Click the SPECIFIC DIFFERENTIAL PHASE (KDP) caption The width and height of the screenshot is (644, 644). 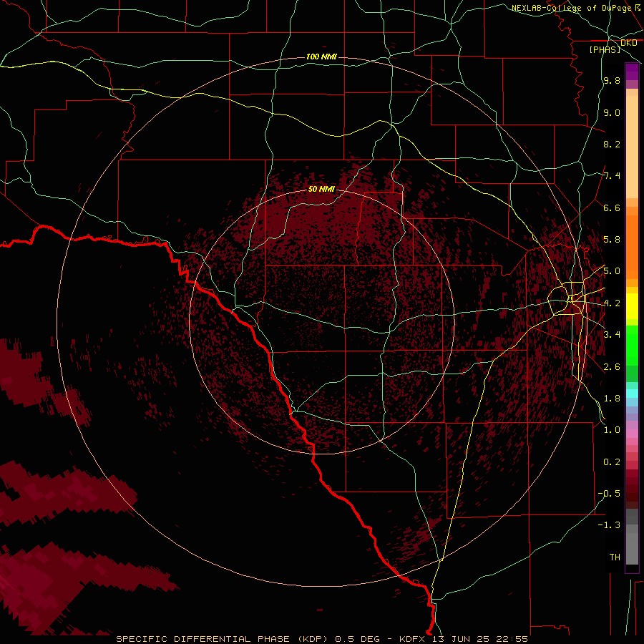coord(221,639)
